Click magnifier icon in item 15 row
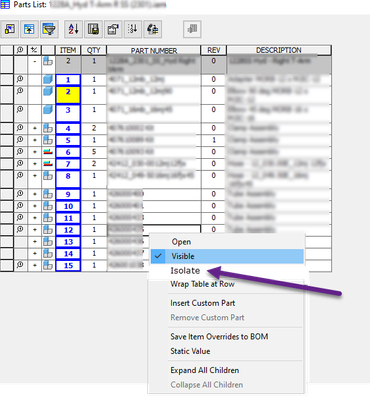Image resolution: width=370 pixels, height=400 pixels. tap(20, 265)
